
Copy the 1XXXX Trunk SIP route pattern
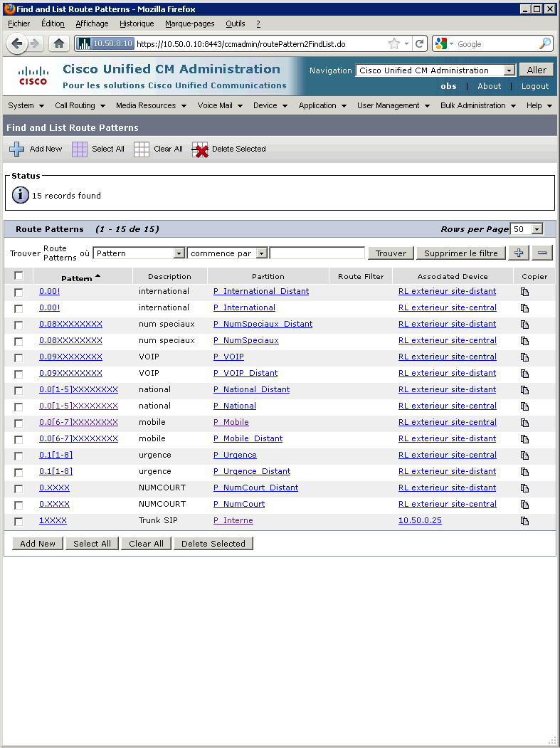[524, 521]
